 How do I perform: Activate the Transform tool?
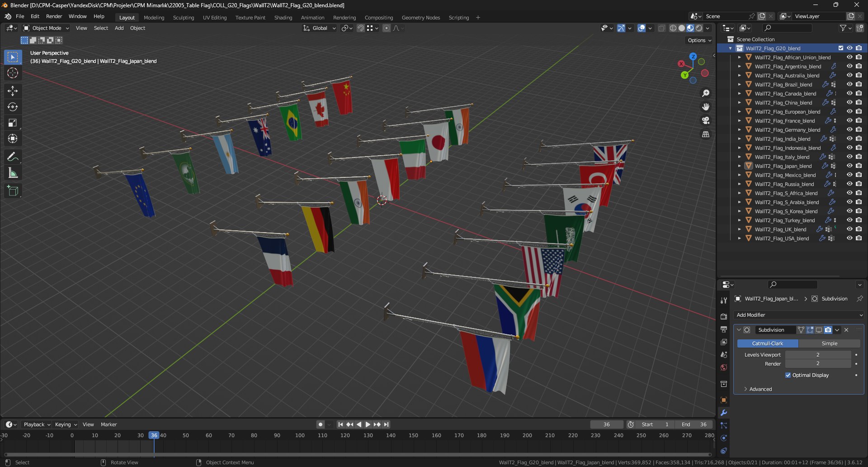(13, 138)
